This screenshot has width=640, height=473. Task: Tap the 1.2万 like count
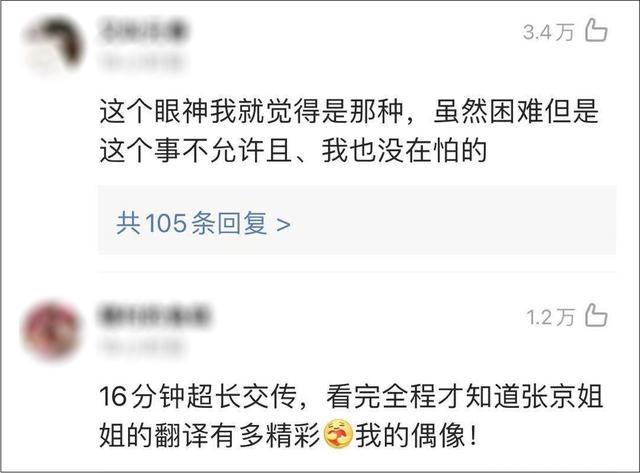pos(551,317)
